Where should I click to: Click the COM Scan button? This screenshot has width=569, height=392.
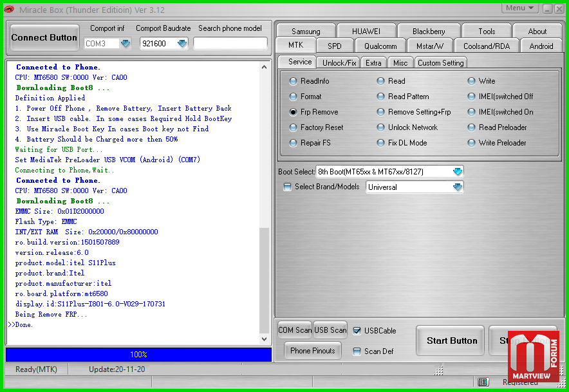point(295,330)
